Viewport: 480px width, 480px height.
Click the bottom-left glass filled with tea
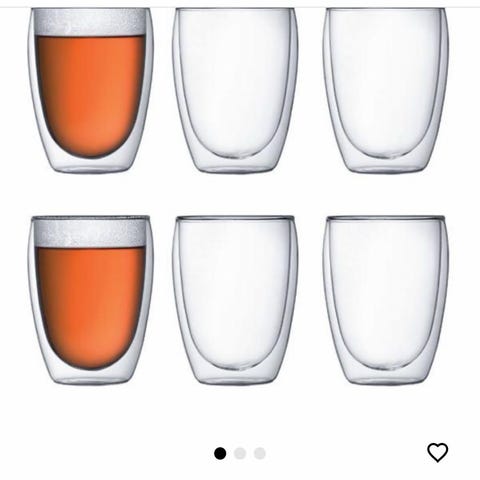point(91,300)
